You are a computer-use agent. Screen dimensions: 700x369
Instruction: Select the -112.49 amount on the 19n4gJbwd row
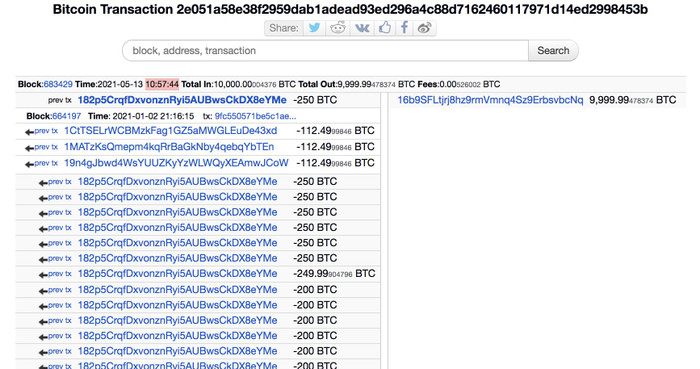[335, 163]
